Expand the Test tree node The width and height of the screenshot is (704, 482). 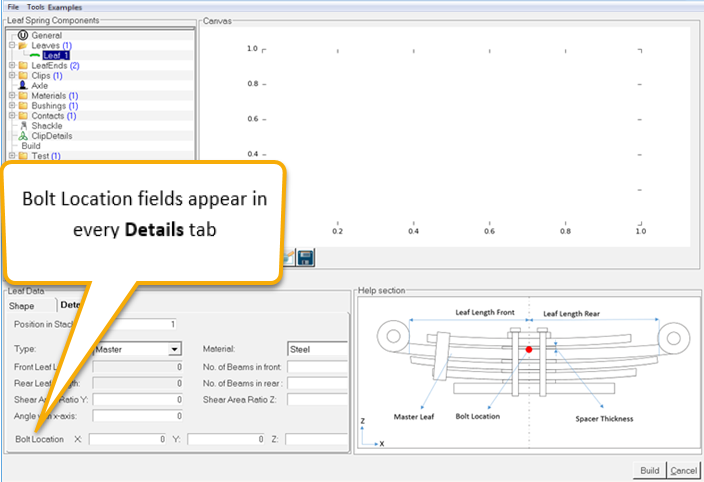point(12,156)
